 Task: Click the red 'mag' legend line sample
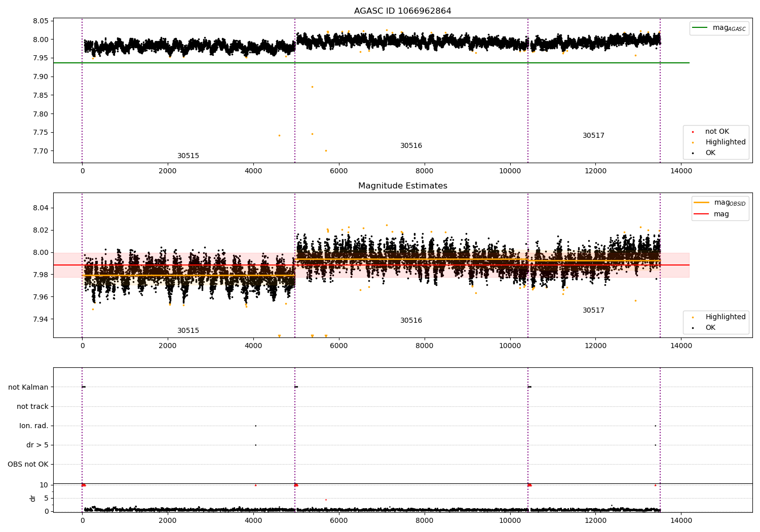[702, 214]
